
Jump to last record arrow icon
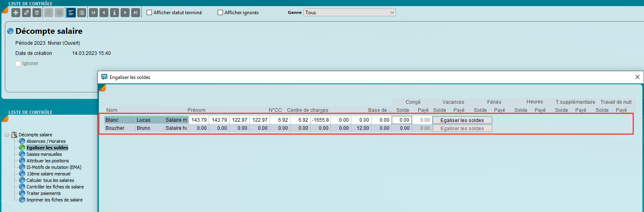click(x=136, y=13)
